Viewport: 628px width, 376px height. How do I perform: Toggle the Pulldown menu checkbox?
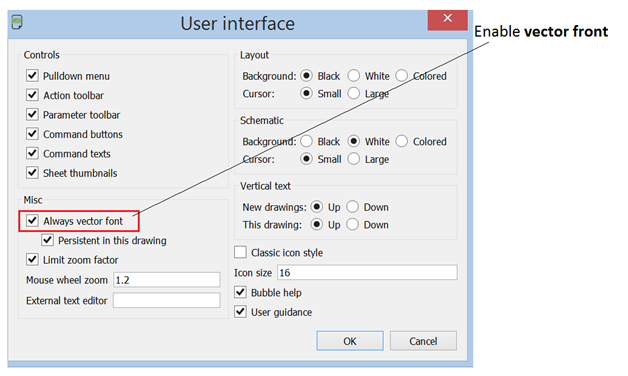(32, 75)
